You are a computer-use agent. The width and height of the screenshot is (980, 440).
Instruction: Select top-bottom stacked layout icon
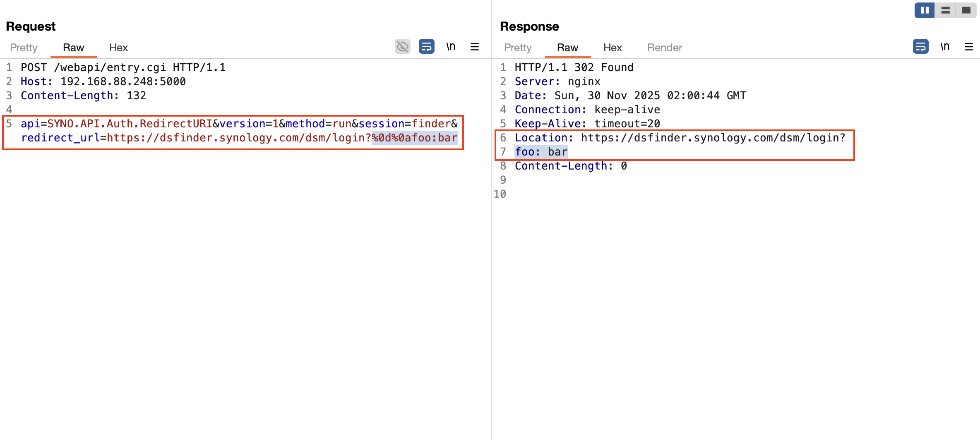tap(945, 10)
